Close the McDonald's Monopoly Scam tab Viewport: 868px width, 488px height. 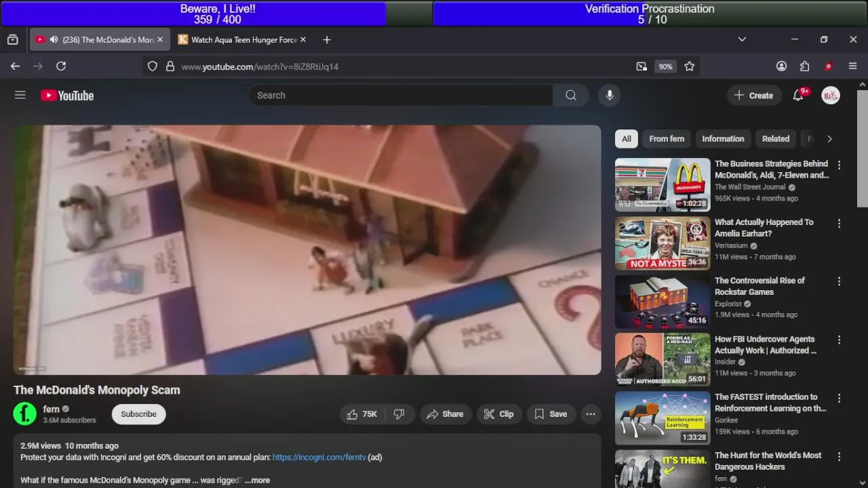160,40
